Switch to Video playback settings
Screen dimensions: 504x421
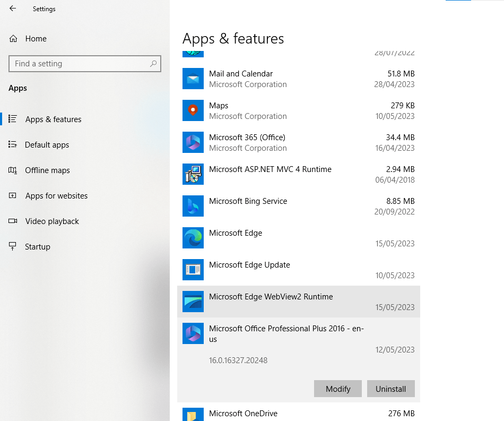pyautogui.click(x=52, y=221)
